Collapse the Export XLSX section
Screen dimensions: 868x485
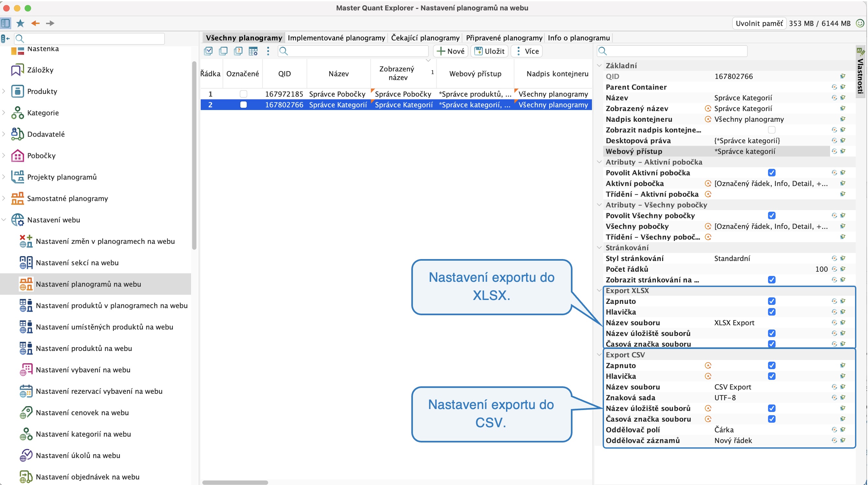(599, 291)
